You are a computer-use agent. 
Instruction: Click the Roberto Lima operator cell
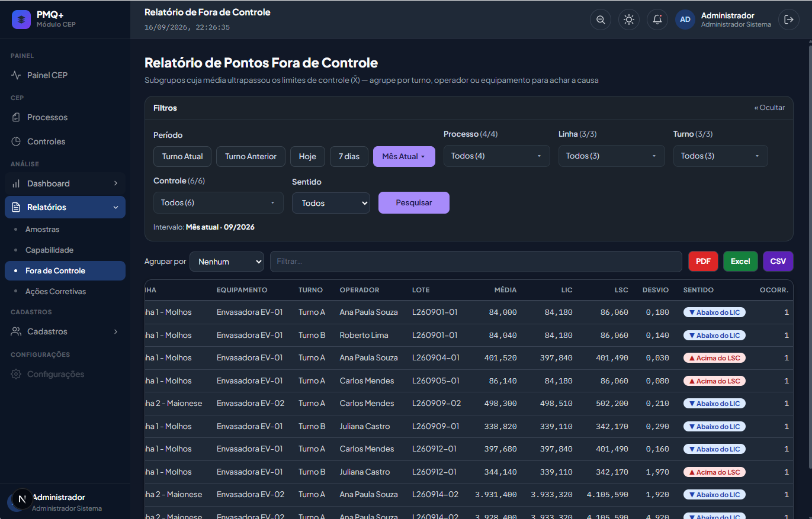coord(364,335)
